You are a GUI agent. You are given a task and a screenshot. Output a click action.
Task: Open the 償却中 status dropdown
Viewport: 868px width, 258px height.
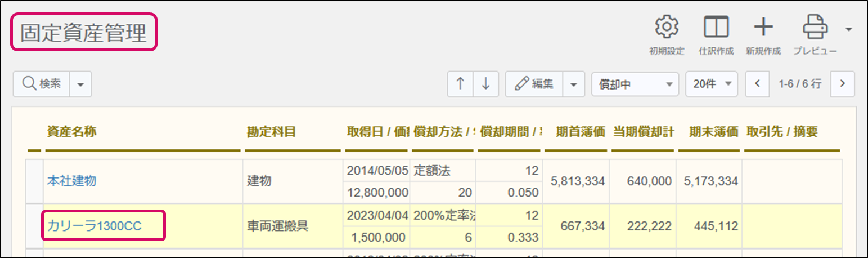point(635,84)
